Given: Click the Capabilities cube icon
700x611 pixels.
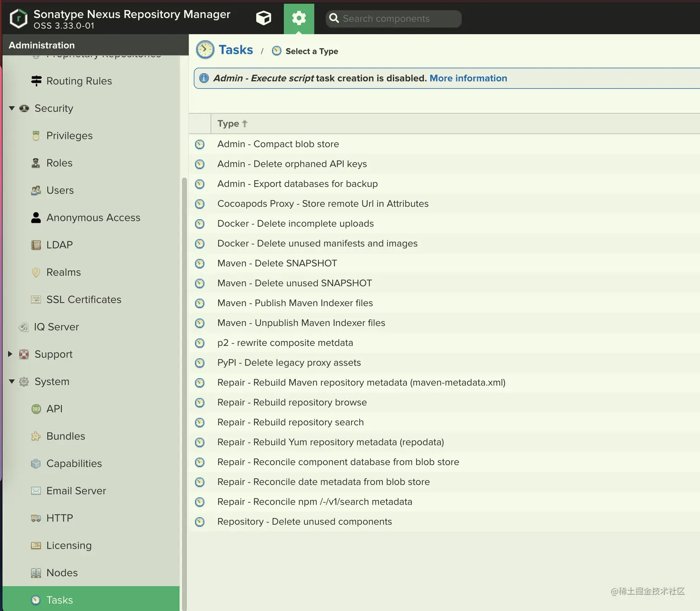Looking at the screenshot, I should (36, 463).
